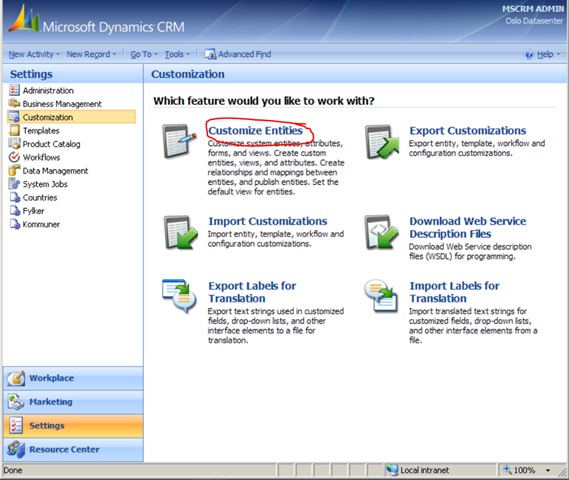Click the Settings area checklist icon
The height and width of the screenshot is (480, 569).
16,425
